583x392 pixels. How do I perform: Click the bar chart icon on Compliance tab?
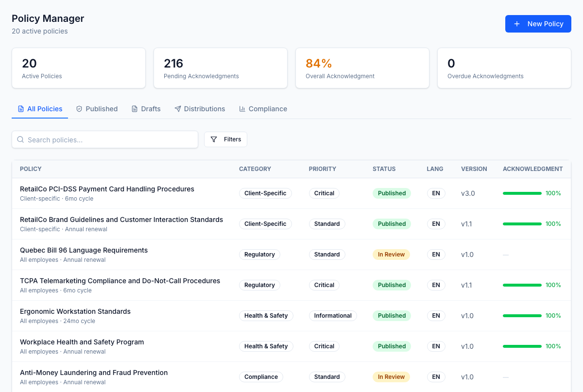point(242,109)
